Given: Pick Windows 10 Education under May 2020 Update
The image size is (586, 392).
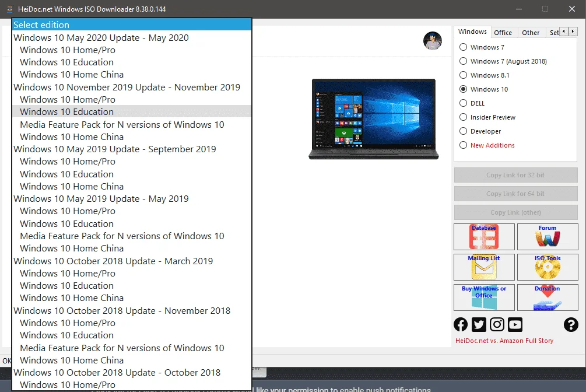Looking at the screenshot, I should click(132, 62).
